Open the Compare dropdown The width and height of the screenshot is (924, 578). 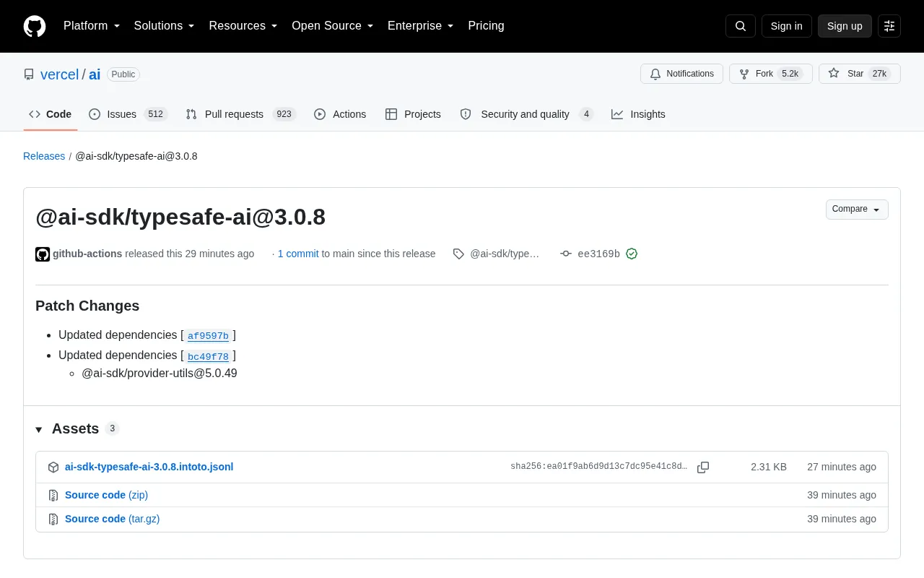coord(857,210)
